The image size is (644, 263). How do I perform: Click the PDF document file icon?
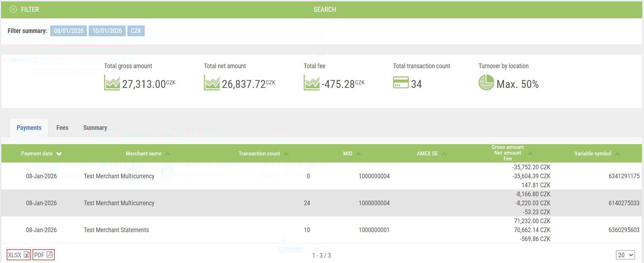(50, 255)
